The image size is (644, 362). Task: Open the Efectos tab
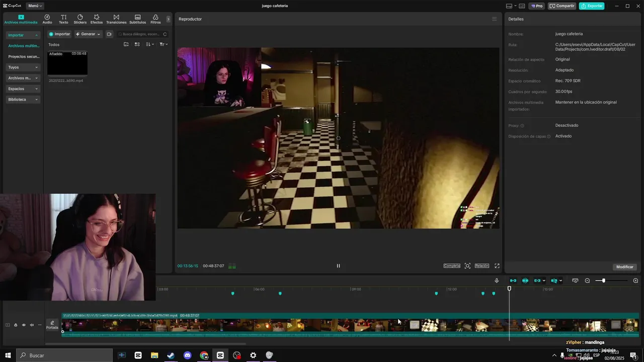click(97, 19)
